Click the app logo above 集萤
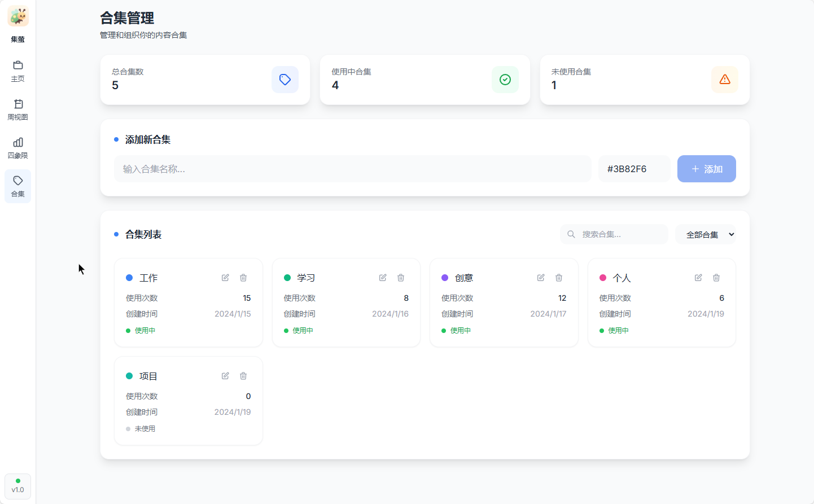Image resolution: width=814 pixels, height=504 pixels. [18, 17]
